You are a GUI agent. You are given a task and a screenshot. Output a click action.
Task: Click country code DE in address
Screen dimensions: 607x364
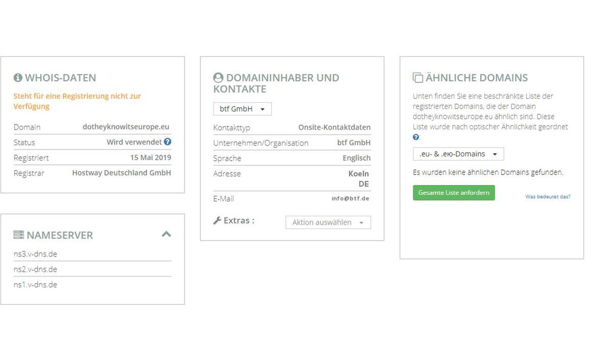364,184
